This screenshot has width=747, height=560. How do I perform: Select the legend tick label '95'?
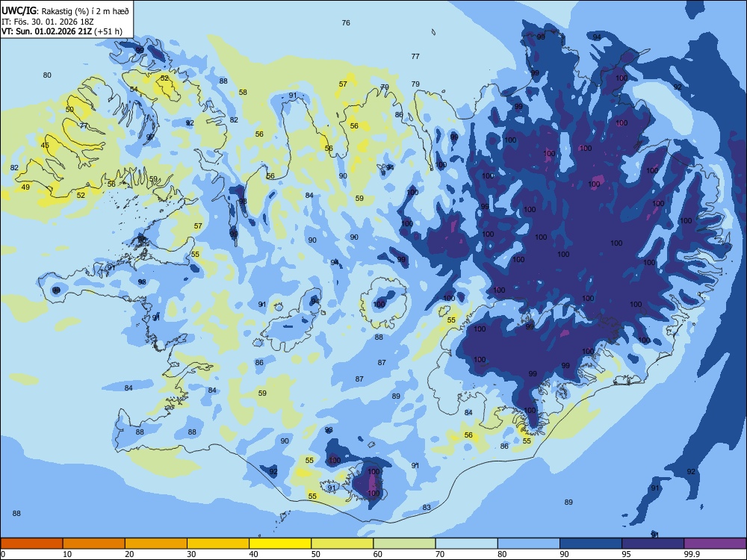point(627,554)
